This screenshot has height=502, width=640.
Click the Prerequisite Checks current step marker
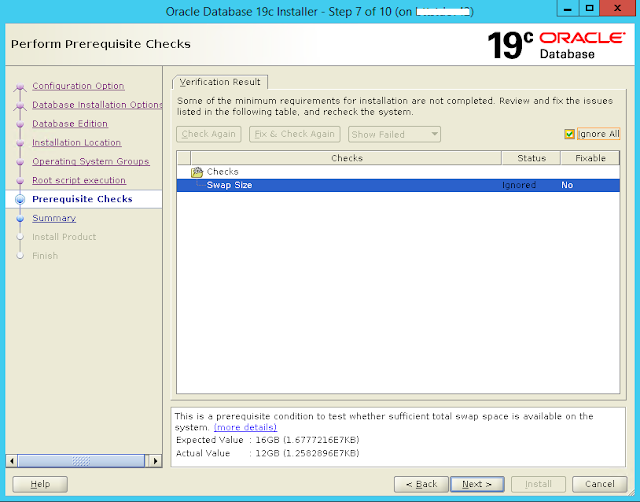(x=20, y=199)
